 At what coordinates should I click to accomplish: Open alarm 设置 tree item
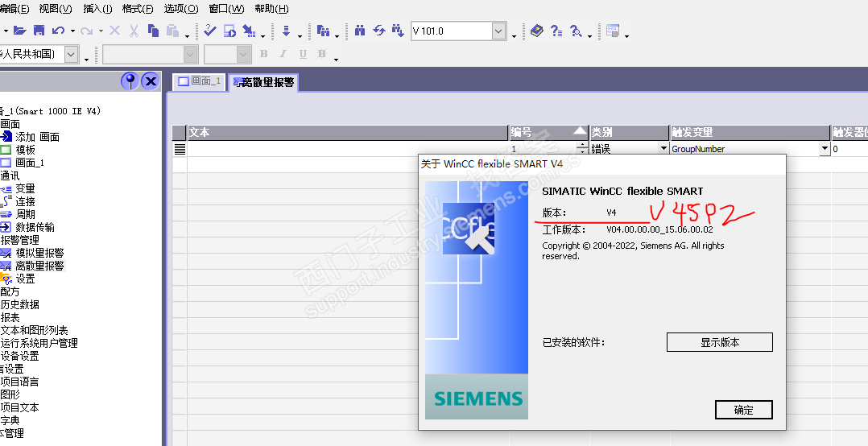point(26,279)
